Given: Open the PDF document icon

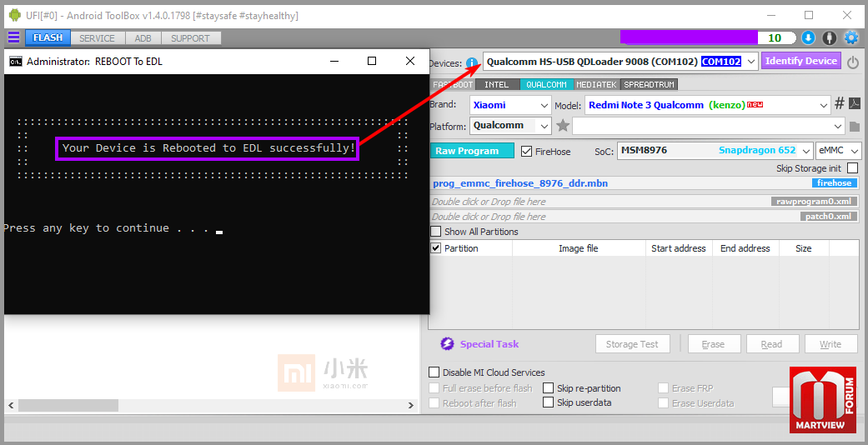Looking at the screenshot, I should tap(855, 103).
